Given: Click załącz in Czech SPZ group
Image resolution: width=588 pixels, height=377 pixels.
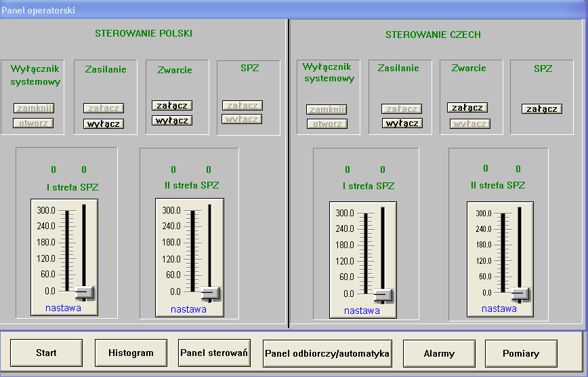Looking at the screenshot, I should (542, 109).
